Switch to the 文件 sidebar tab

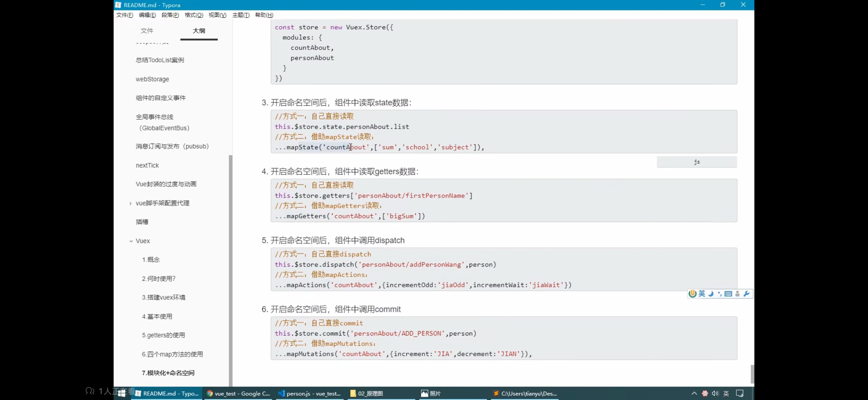point(147,31)
